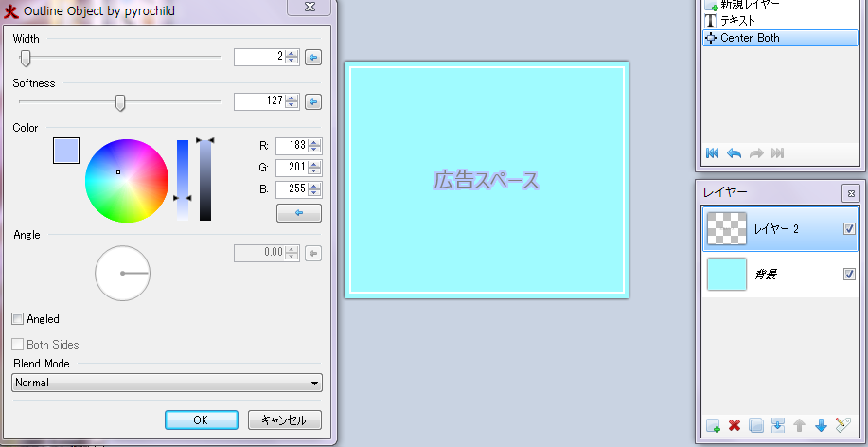Pick a hue on the color wheel
The image size is (868, 447).
point(127,181)
